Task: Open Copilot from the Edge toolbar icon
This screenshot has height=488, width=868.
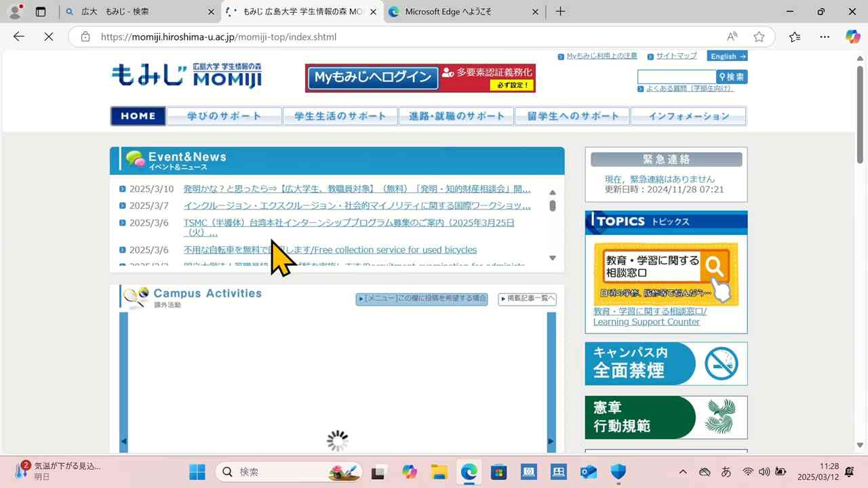Action: [852, 37]
